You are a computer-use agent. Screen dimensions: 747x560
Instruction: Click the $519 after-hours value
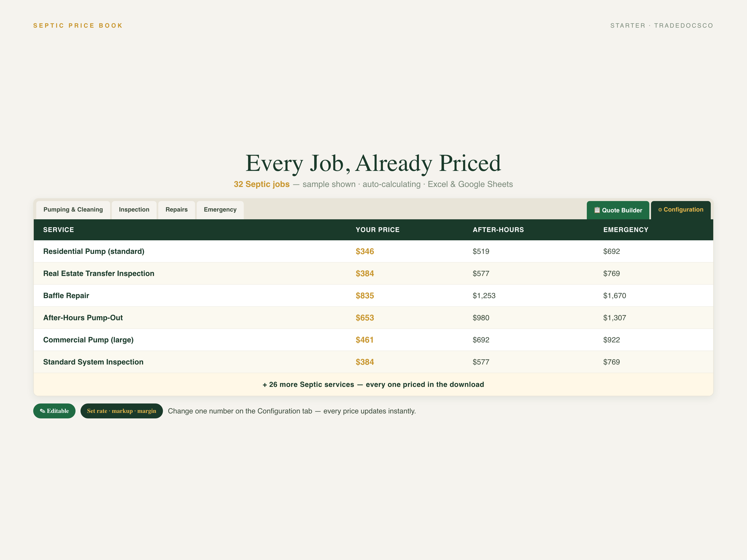[x=481, y=251]
